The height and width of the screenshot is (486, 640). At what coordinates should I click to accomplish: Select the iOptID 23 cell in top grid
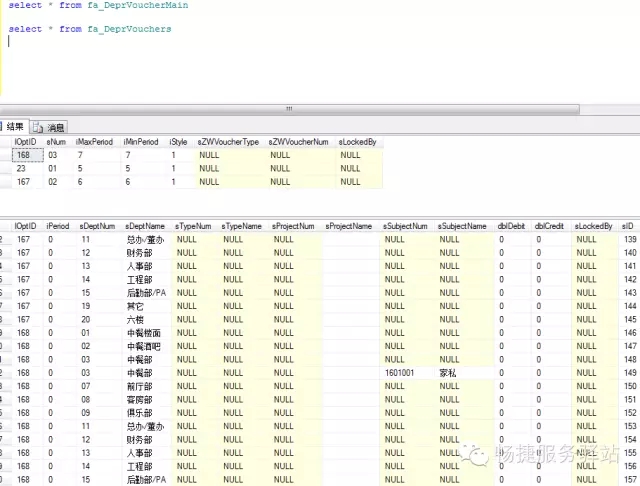(22, 169)
